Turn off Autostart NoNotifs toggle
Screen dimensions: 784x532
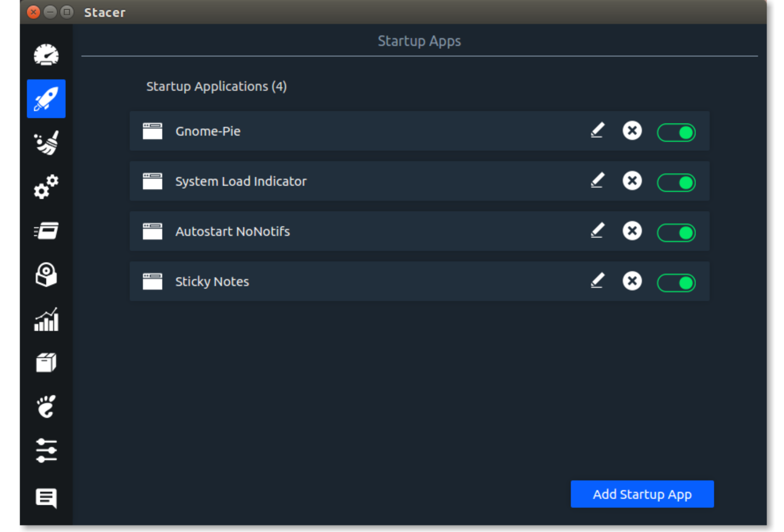[x=676, y=232]
